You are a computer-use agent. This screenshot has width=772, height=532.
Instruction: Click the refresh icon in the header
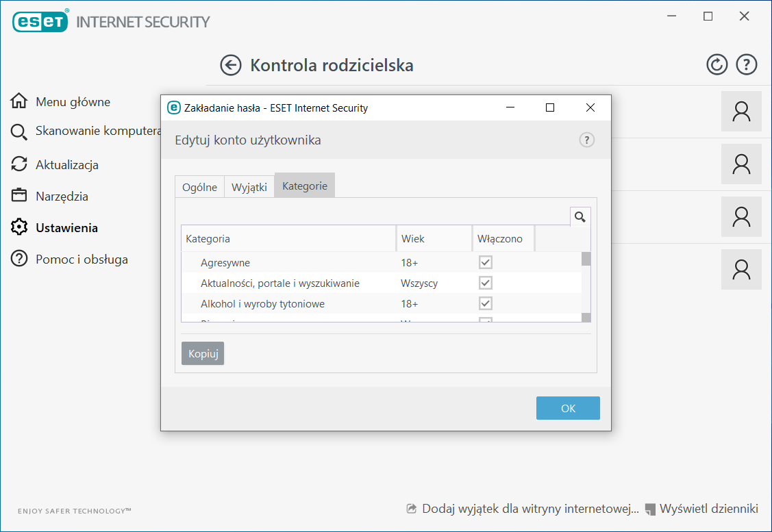(x=717, y=65)
